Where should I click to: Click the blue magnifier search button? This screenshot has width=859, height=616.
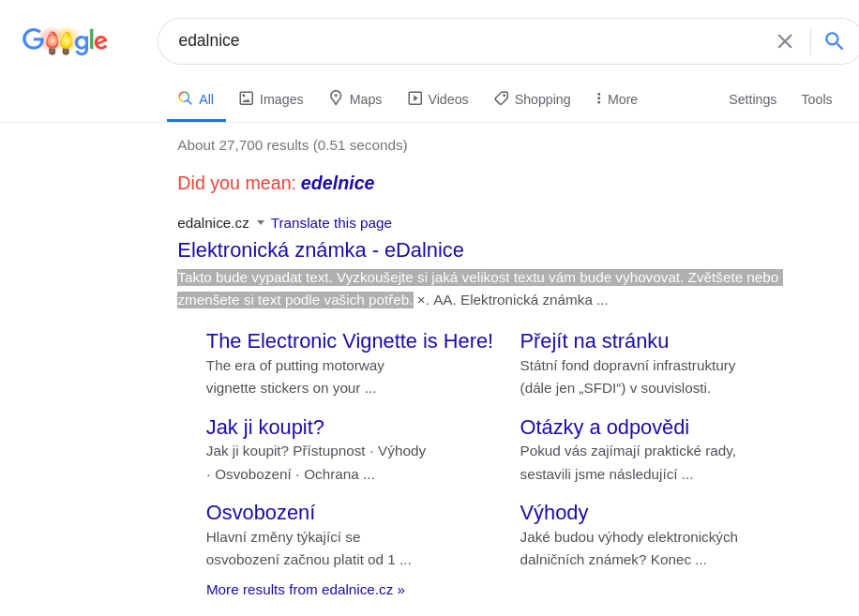coord(834,40)
